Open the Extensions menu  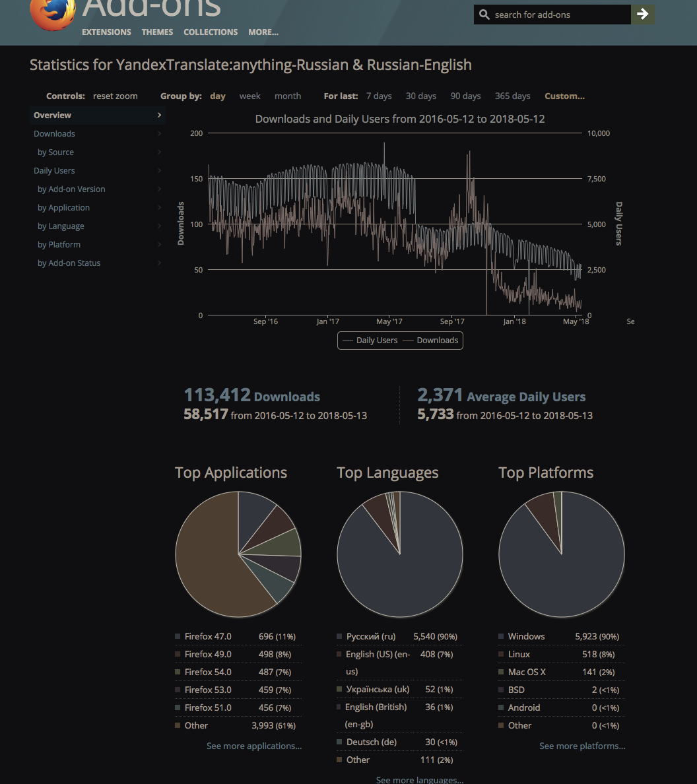106,32
